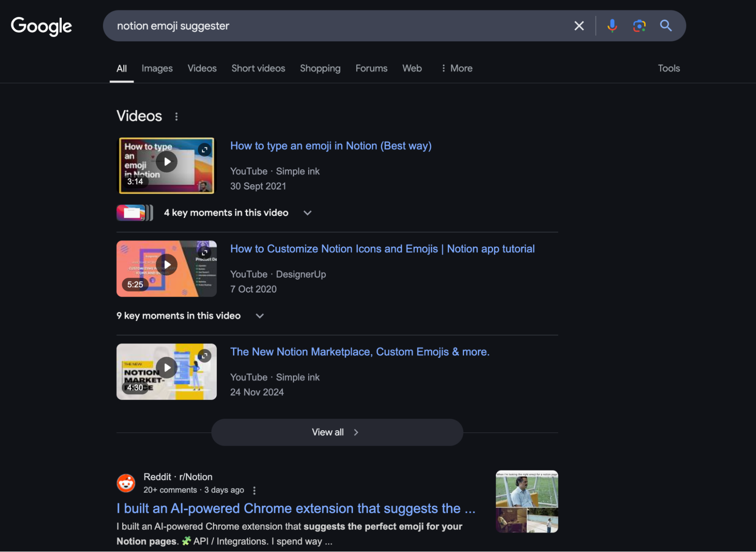This screenshot has height=552, width=756.
Task: Expand preview icon on Marketplace video thumbnail
Action: tap(205, 356)
